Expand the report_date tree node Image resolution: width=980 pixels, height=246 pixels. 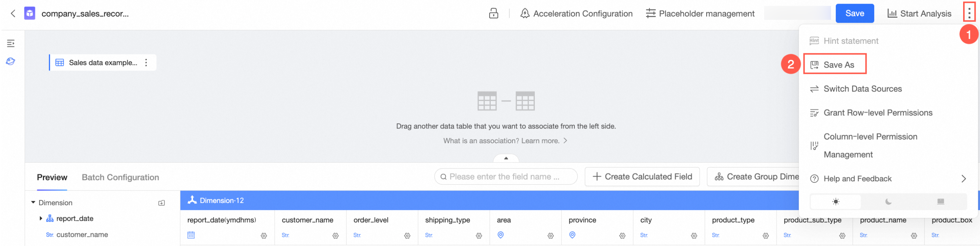pyautogui.click(x=41, y=218)
